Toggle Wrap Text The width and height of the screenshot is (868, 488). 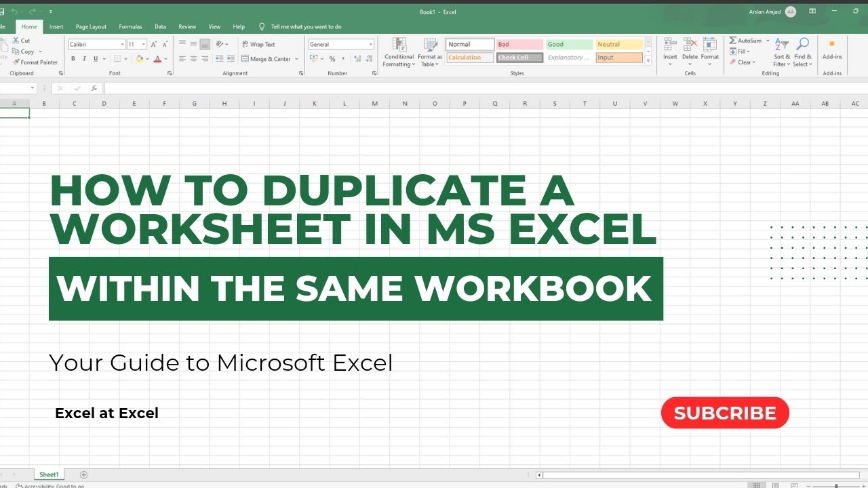[x=258, y=44]
